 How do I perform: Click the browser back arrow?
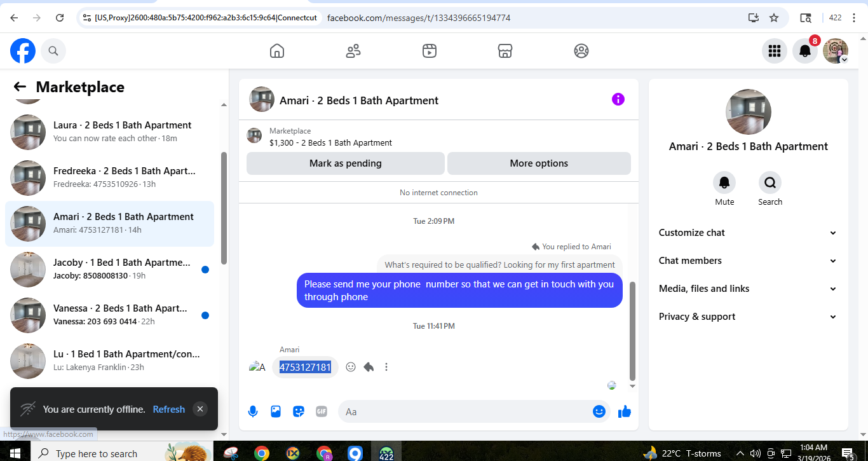tap(14, 18)
